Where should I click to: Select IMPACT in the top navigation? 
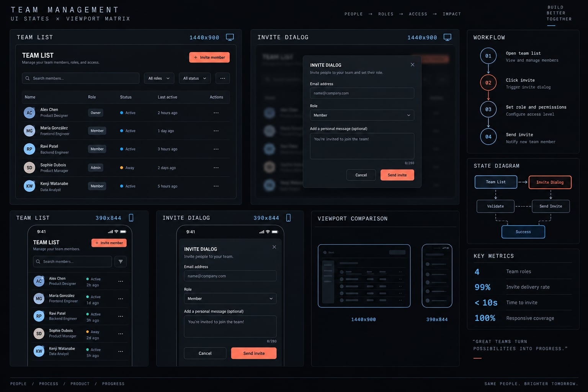pyautogui.click(x=452, y=14)
